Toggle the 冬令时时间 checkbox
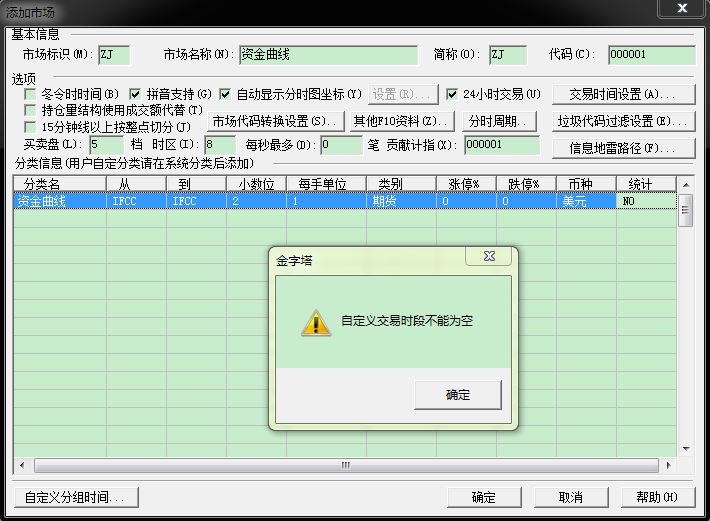The image size is (710, 521). click(30, 94)
